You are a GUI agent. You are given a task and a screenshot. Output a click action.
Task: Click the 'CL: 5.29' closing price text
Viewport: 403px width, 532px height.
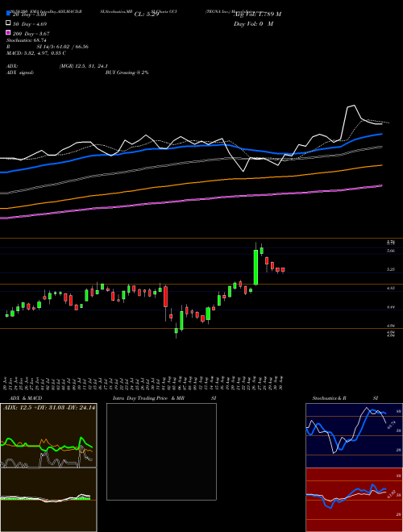point(146,15)
